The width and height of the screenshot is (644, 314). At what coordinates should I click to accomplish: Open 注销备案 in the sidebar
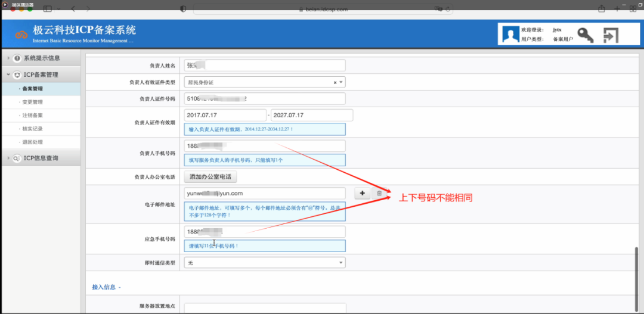[x=32, y=115]
